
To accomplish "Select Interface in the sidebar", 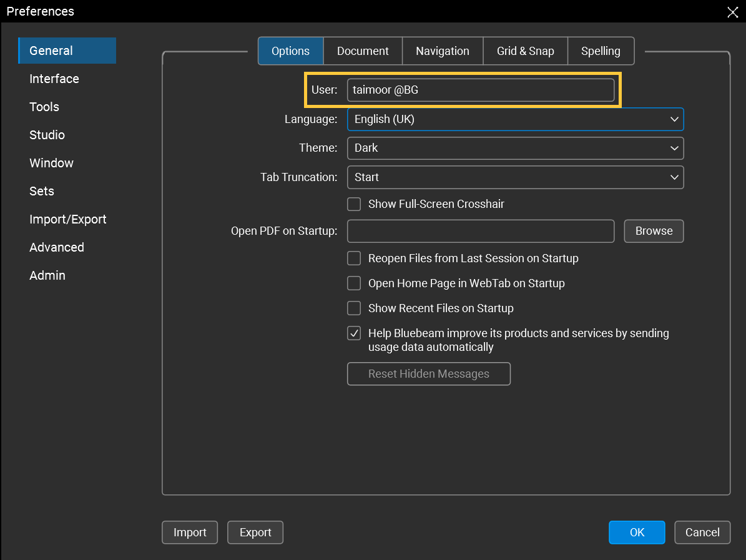I will coord(54,79).
